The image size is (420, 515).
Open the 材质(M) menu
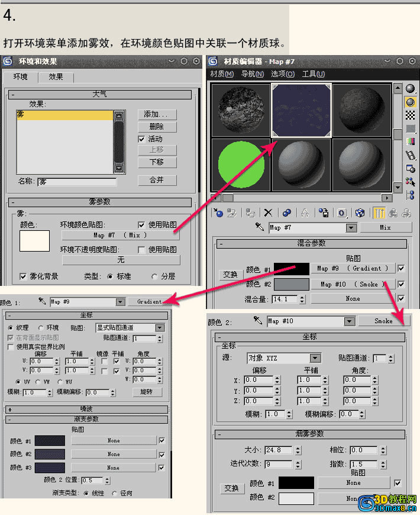tap(222, 74)
